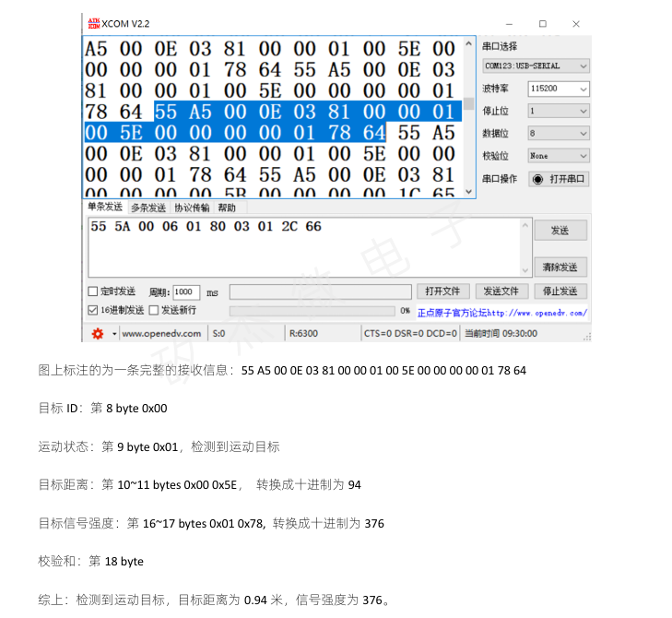The image size is (672, 618).
Task: Click the 当前时间 09:30:00 status entry
Action: [x=501, y=334]
